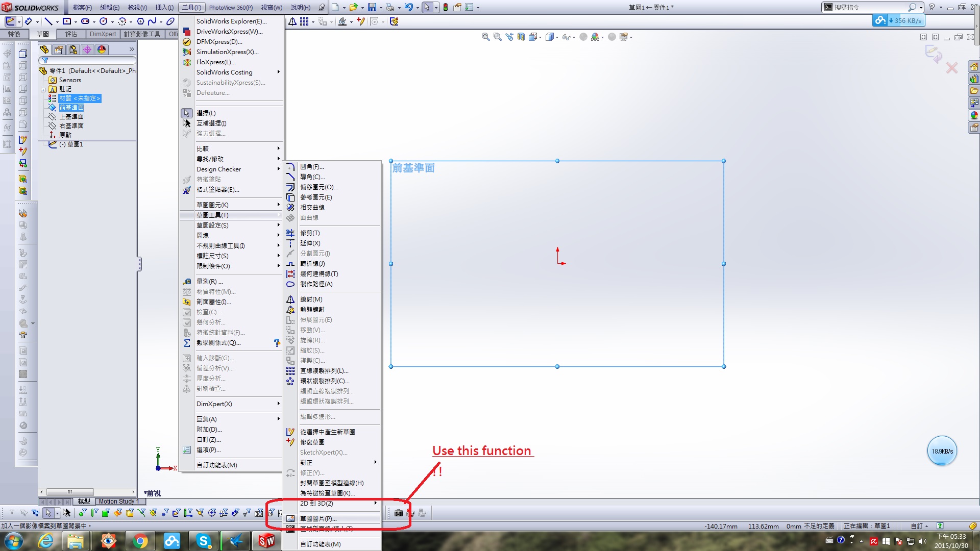Switch to the 評估 evaluate tab
This screenshot has height=551, width=980.
(x=71, y=34)
